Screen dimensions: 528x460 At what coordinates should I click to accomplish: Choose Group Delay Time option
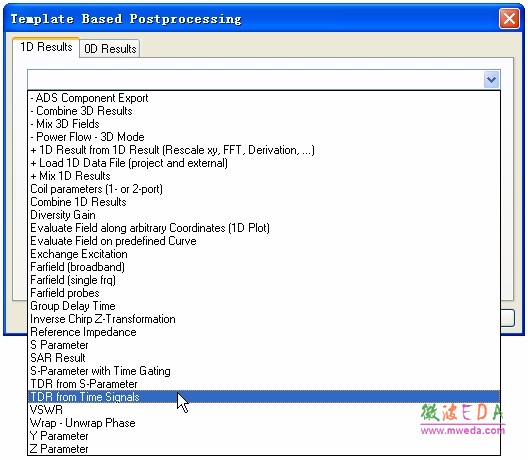[x=264, y=306]
